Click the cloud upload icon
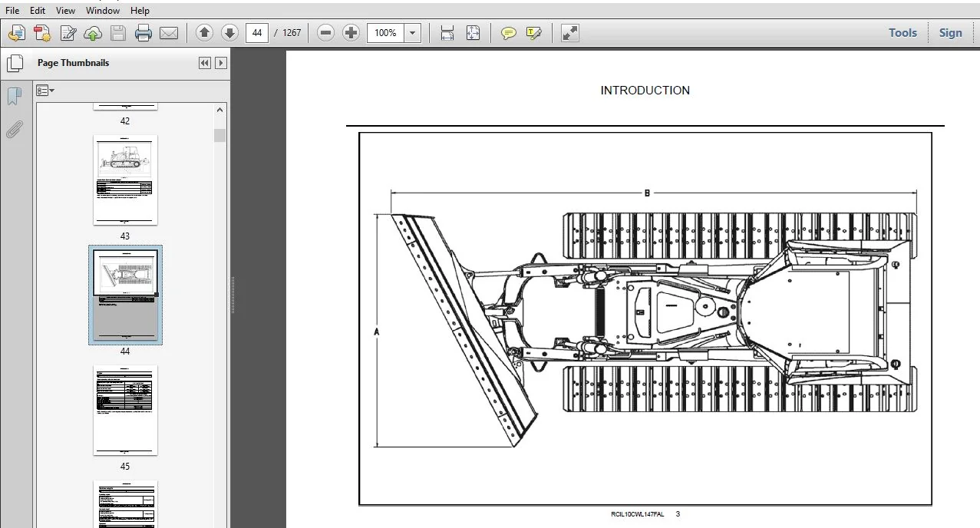 click(x=93, y=33)
